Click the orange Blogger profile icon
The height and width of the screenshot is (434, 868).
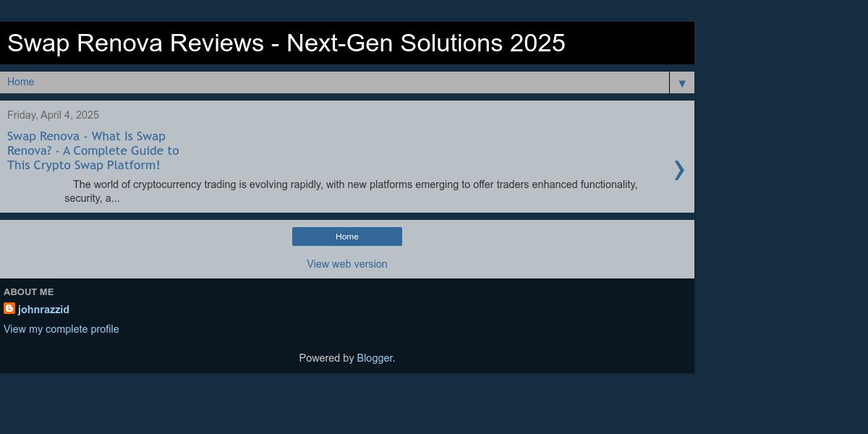coord(9,308)
